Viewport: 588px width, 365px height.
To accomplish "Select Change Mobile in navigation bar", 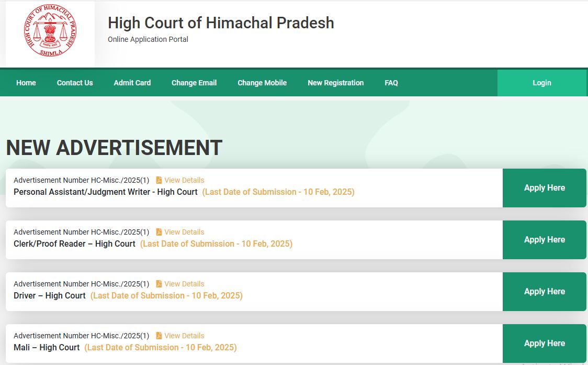I will tap(262, 83).
